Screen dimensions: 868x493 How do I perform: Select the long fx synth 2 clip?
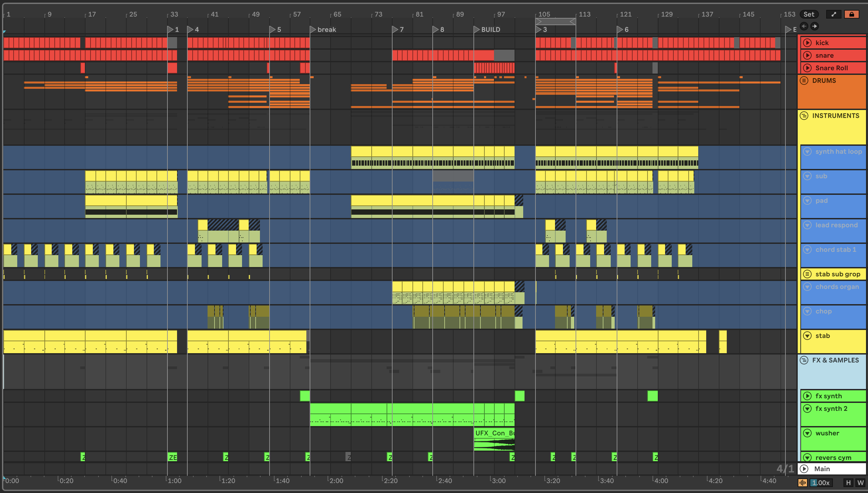412,414
